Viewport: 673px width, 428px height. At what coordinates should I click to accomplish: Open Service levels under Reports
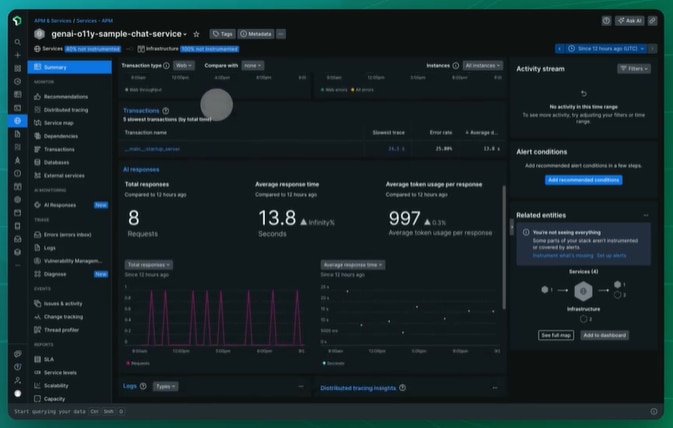pos(60,373)
